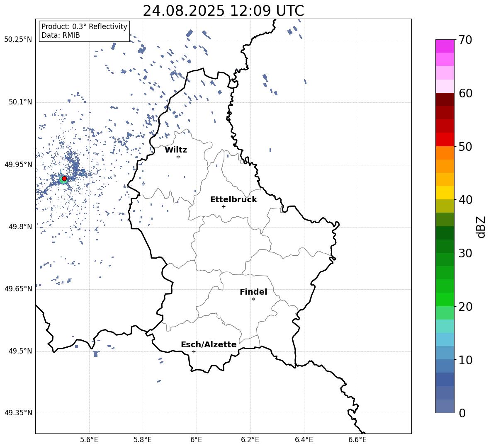
Task: Click the Findel label
Action: pos(253,292)
